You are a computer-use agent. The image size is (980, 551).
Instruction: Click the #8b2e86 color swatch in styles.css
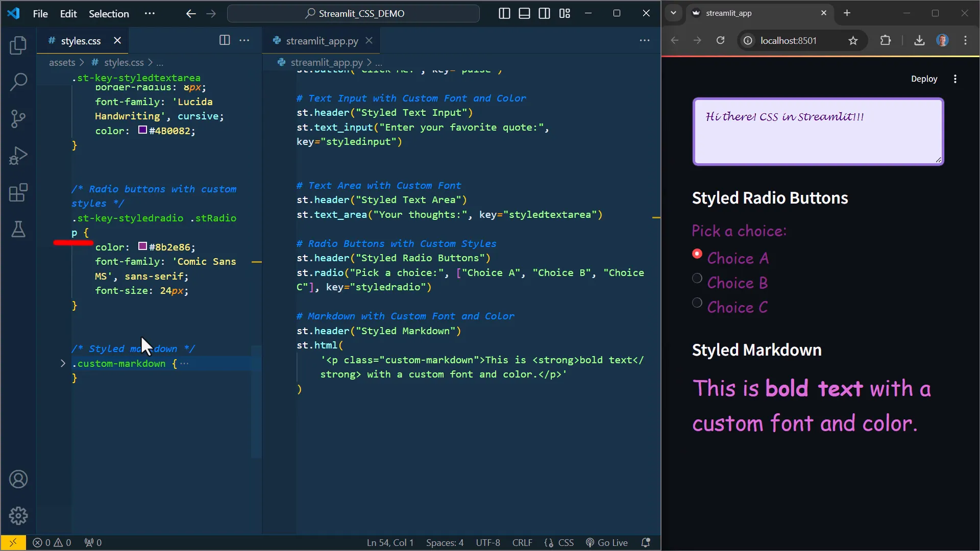click(142, 246)
